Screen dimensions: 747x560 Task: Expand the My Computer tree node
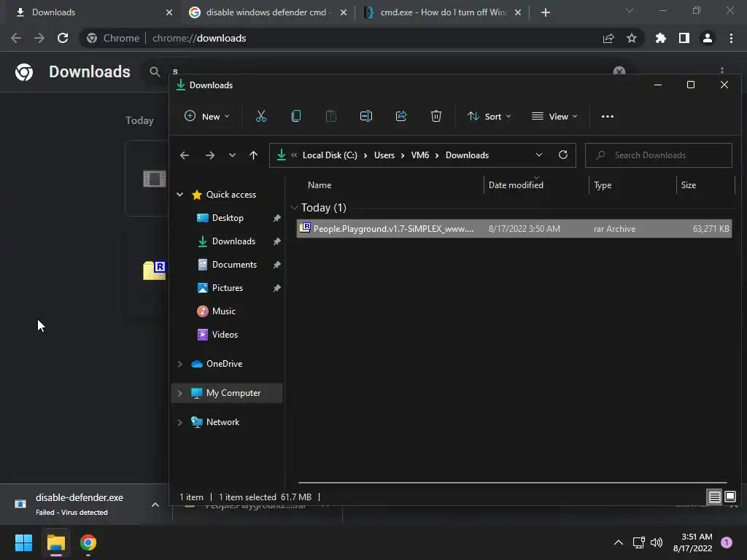click(180, 393)
